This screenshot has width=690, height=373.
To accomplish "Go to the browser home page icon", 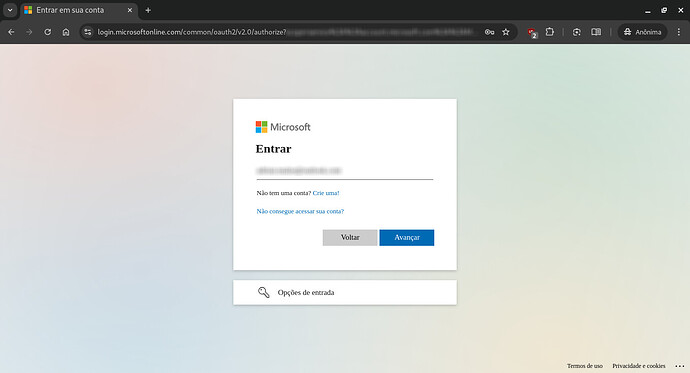I will (66, 32).
